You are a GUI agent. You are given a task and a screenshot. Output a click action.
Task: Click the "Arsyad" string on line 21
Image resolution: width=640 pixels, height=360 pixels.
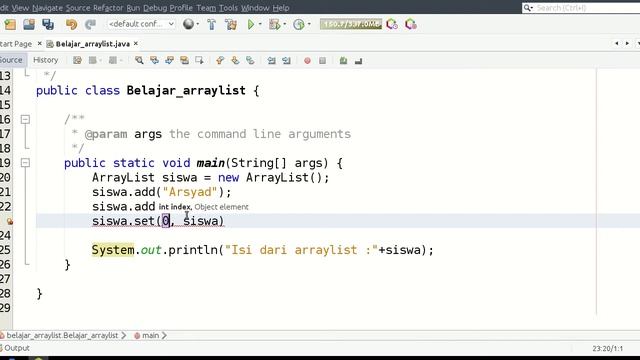point(190,192)
